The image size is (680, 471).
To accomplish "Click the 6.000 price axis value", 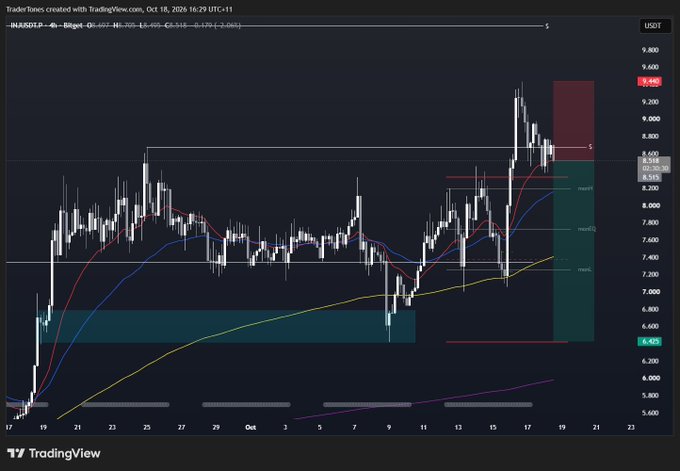I will 650,378.
